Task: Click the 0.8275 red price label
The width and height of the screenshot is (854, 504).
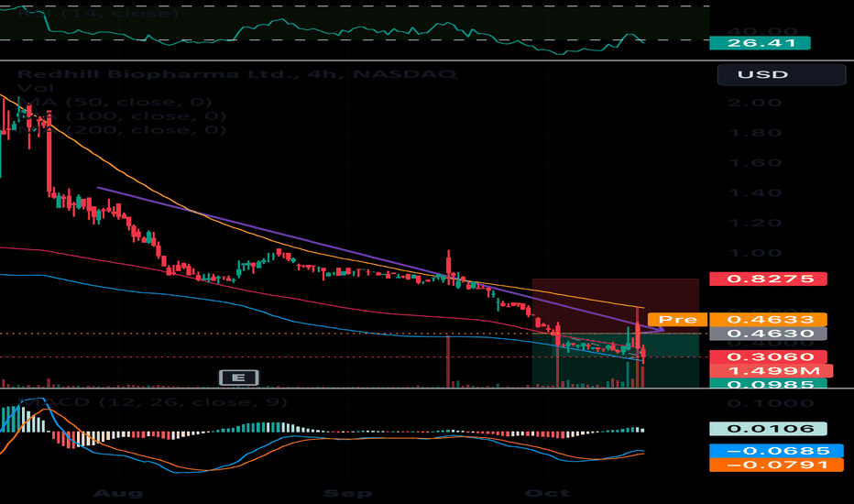Action: coord(768,279)
